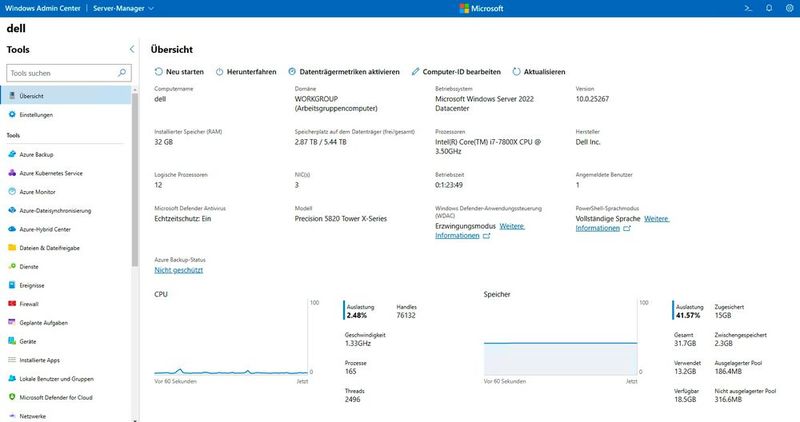The width and height of the screenshot is (800, 422).
Task: Click the Microsoft logo
Action: tap(481, 8)
